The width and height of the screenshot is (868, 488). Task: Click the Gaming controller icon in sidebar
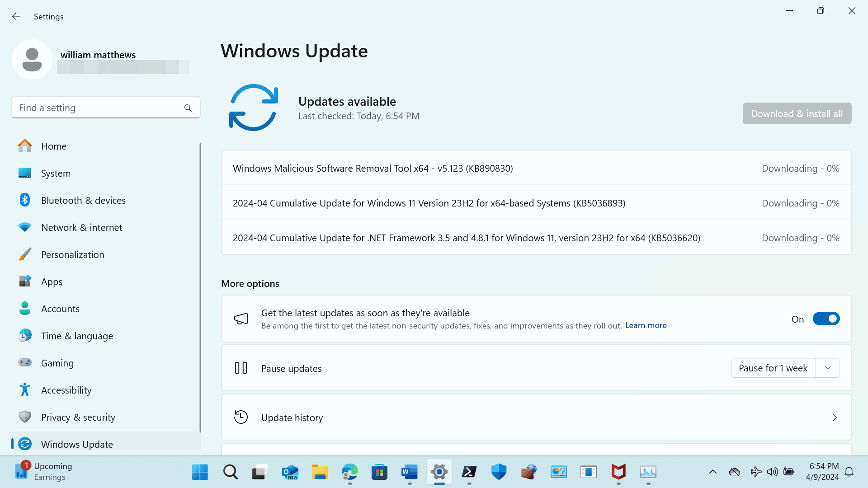[25, 363]
